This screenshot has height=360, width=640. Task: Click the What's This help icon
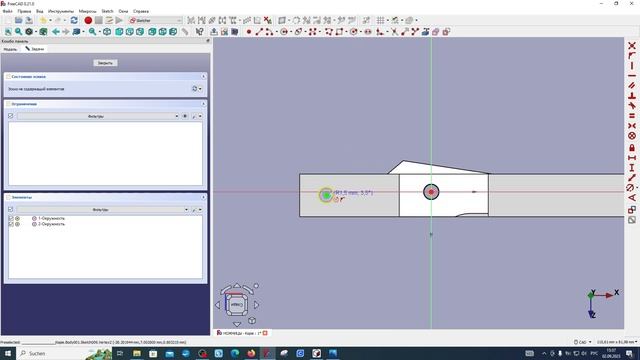(x=199, y=31)
